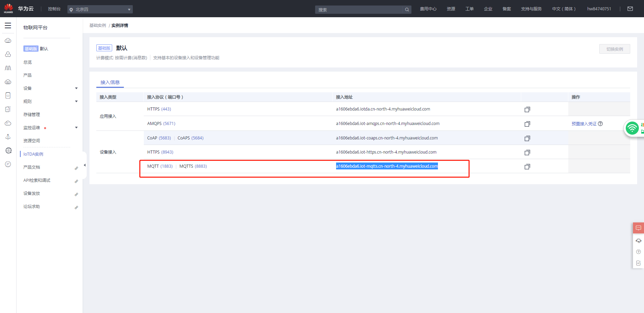Image resolution: width=644 pixels, height=313 pixels.
Task: Copy the CoAP/CoAPS access address
Action: (527, 138)
